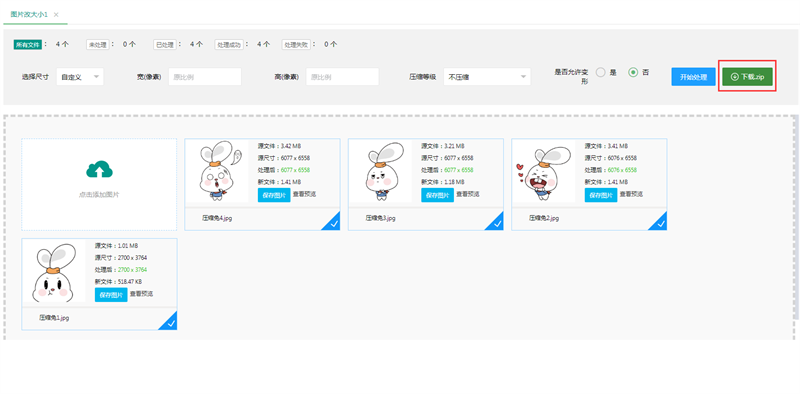Screen dimensions: 800x394
Task: Click the 压缩兔1.jpg rabbit thumbnail
Action: [54, 271]
